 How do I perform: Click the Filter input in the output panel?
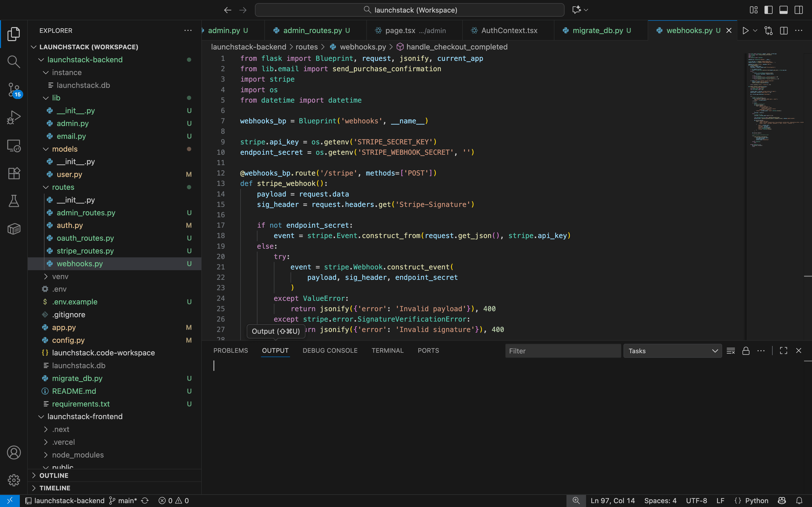[x=562, y=351]
